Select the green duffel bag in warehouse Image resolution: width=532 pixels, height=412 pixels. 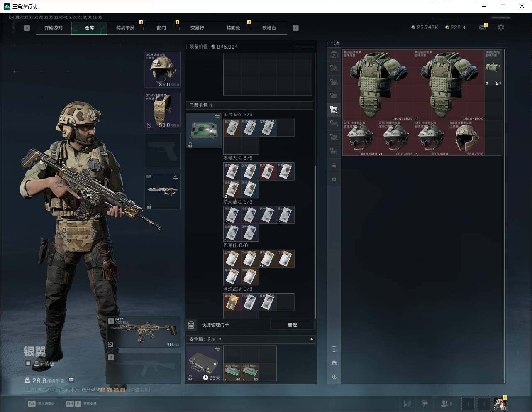493,67
